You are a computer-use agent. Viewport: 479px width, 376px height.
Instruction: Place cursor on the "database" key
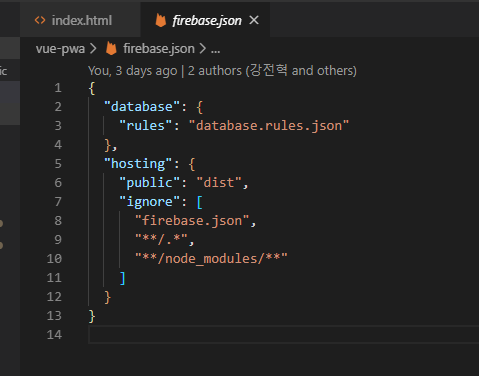pos(142,107)
